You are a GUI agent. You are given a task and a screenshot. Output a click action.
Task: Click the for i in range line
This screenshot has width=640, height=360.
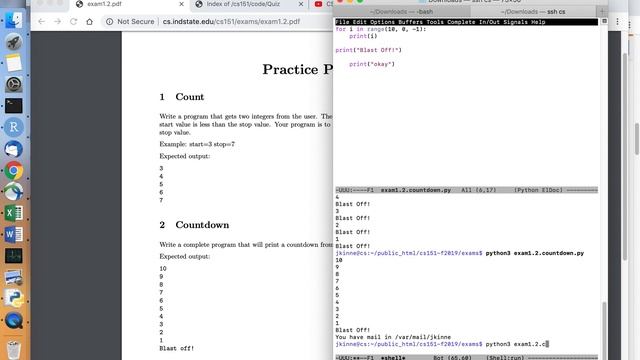(380, 29)
